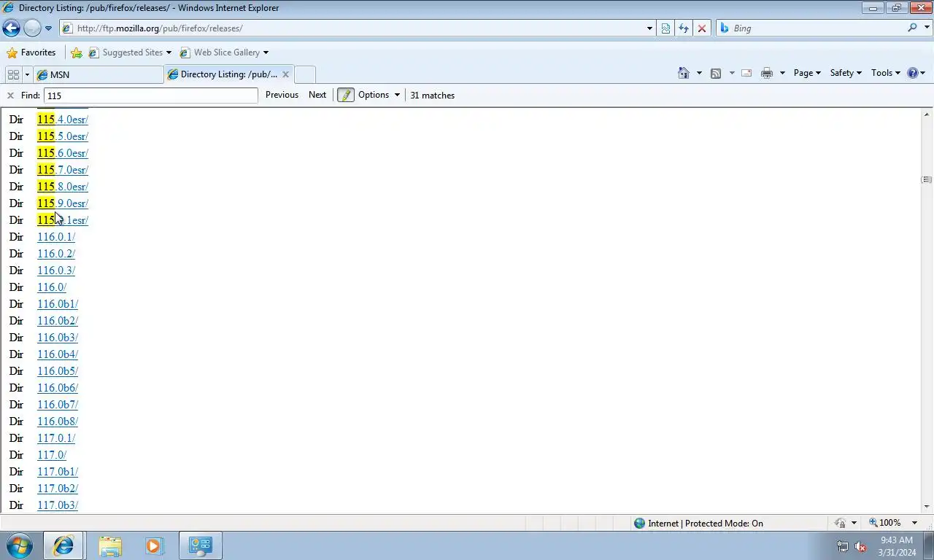Click the RSS Feeds icon
The image size is (934, 560).
click(x=716, y=73)
